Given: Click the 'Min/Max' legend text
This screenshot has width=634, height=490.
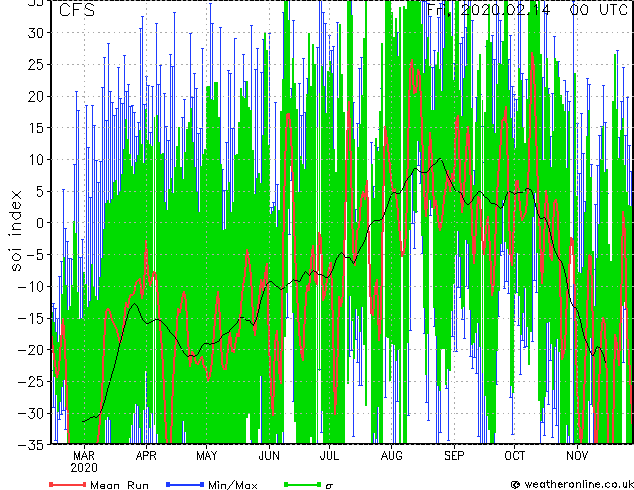Looking at the screenshot, I should coord(232,485).
